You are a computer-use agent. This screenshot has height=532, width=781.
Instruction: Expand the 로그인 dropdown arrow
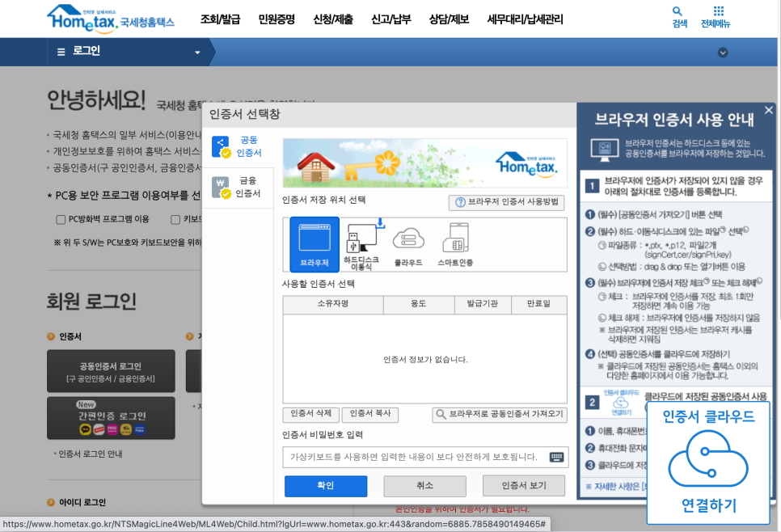point(197,52)
